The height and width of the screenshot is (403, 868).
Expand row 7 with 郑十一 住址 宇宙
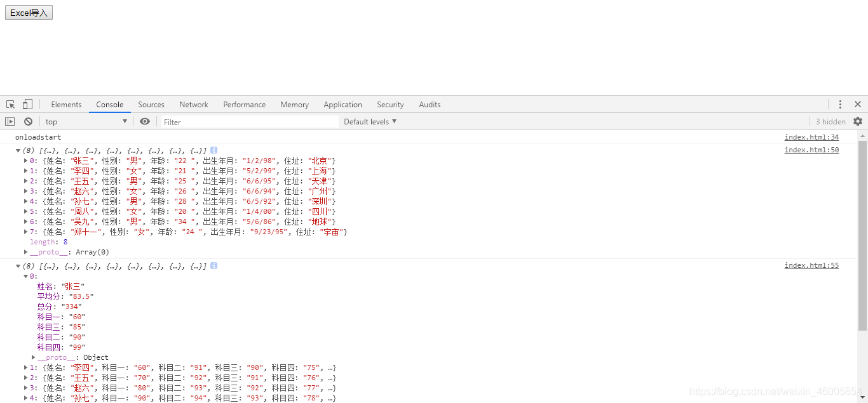[x=26, y=232]
